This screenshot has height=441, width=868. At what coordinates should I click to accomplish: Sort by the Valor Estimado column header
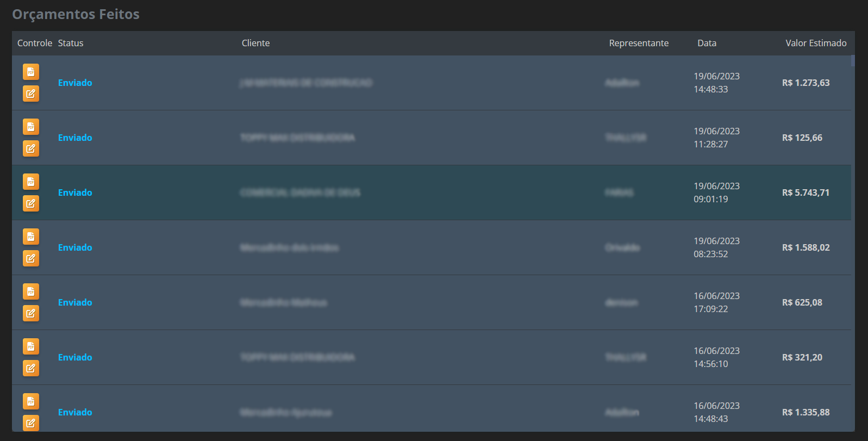tap(815, 43)
